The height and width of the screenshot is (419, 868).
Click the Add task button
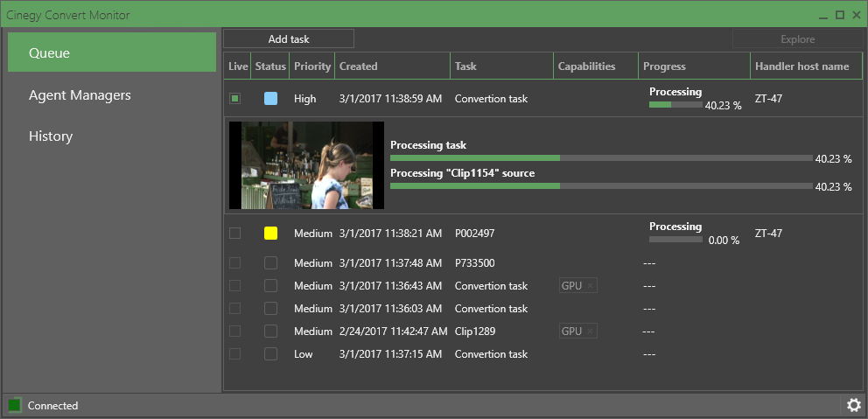289,38
